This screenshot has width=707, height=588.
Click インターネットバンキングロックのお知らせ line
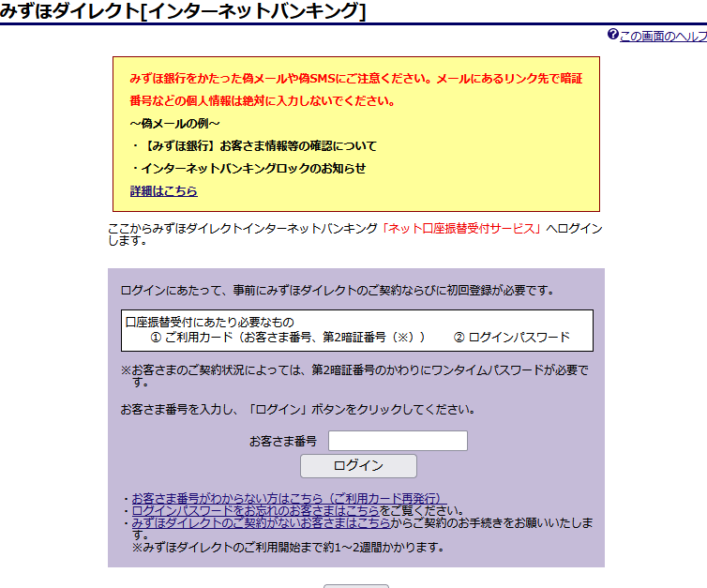click(x=248, y=168)
